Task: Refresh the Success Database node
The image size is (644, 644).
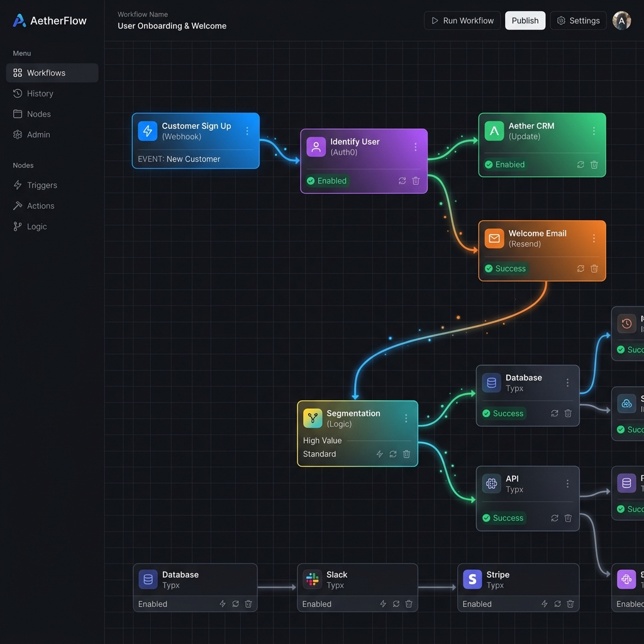Action: tap(555, 413)
